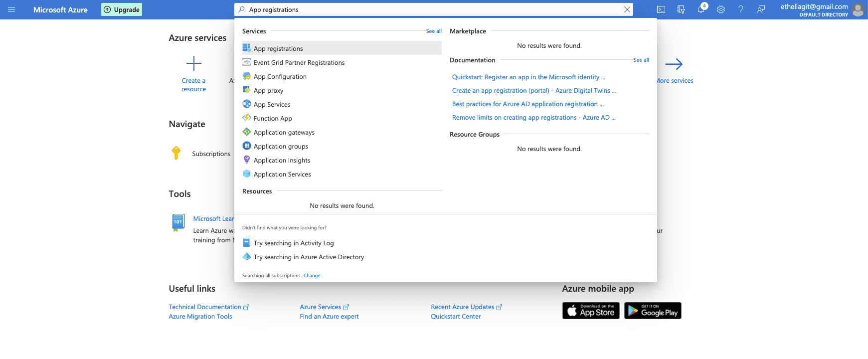Click the Application groups icon

click(x=246, y=146)
